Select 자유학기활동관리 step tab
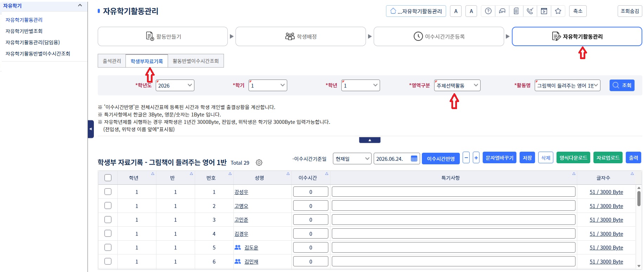Viewport: 644px width, 272px height. (577, 37)
